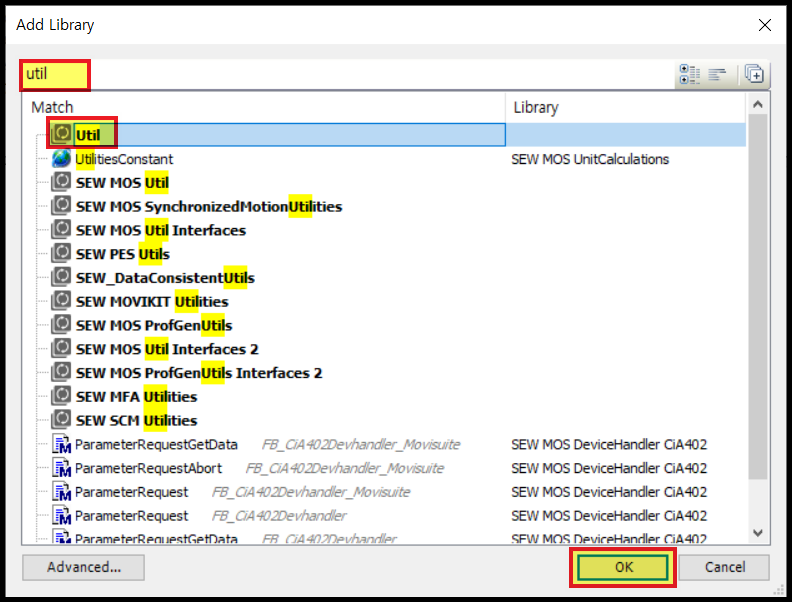Click icon beside SEW MFA Utilities

coord(62,396)
